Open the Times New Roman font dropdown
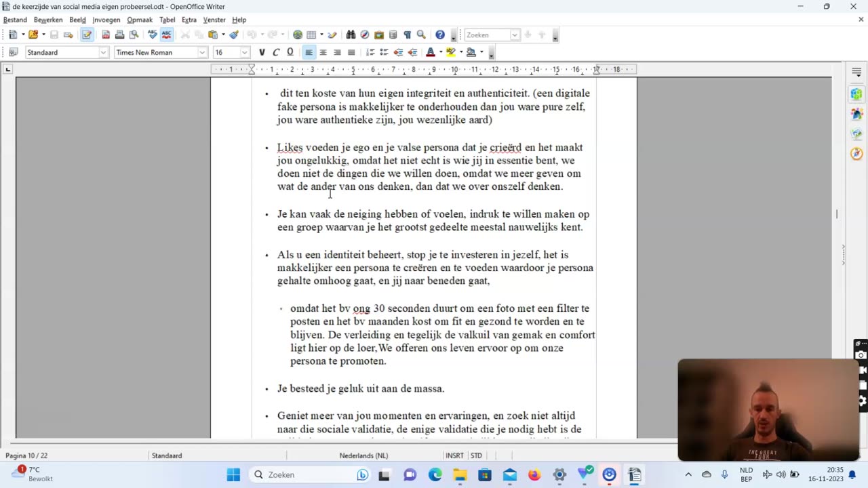Screen dimensions: 868x488 point(202,52)
